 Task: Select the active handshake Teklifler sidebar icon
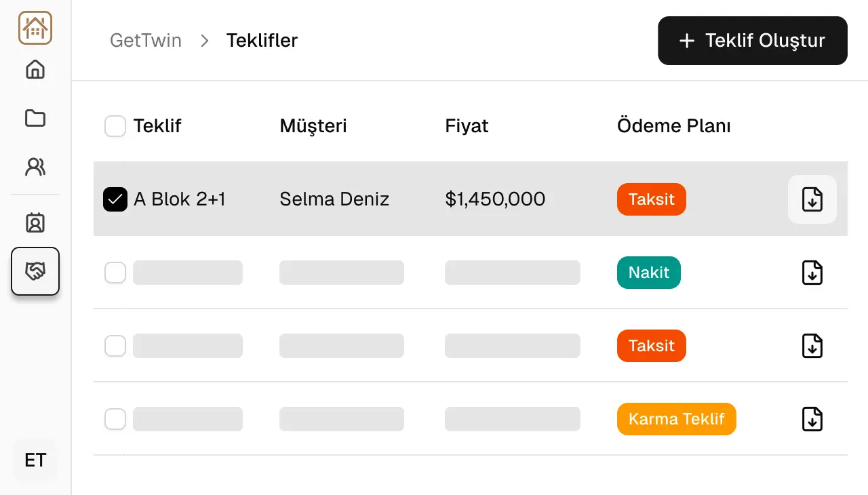click(x=35, y=271)
